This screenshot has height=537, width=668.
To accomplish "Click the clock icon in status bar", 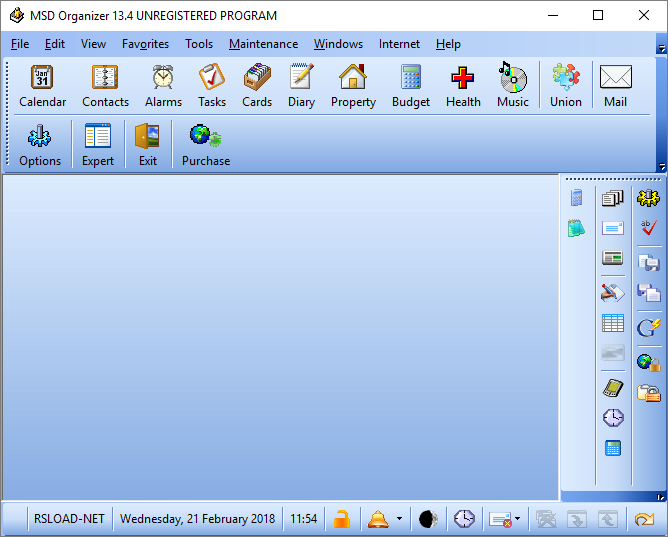I will (x=464, y=519).
